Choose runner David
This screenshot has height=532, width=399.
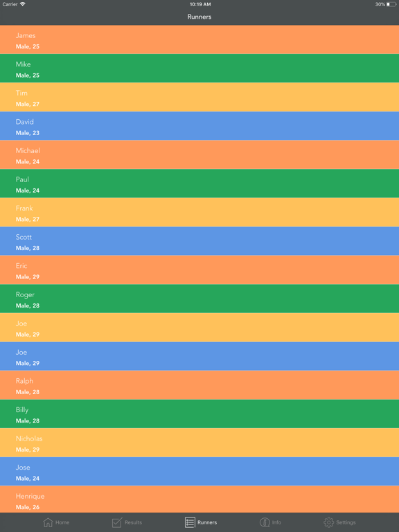pyautogui.click(x=199, y=126)
